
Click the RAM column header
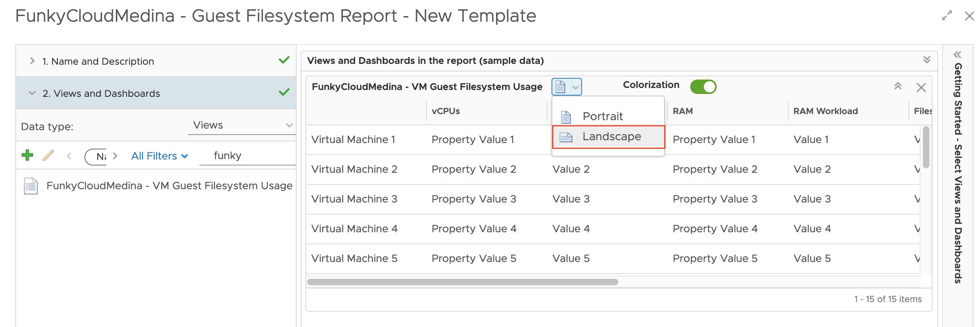point(728,111)
